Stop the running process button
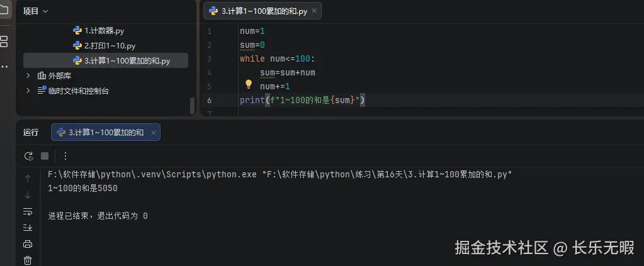This screenshot has width=644, height=266. [45, 156]
